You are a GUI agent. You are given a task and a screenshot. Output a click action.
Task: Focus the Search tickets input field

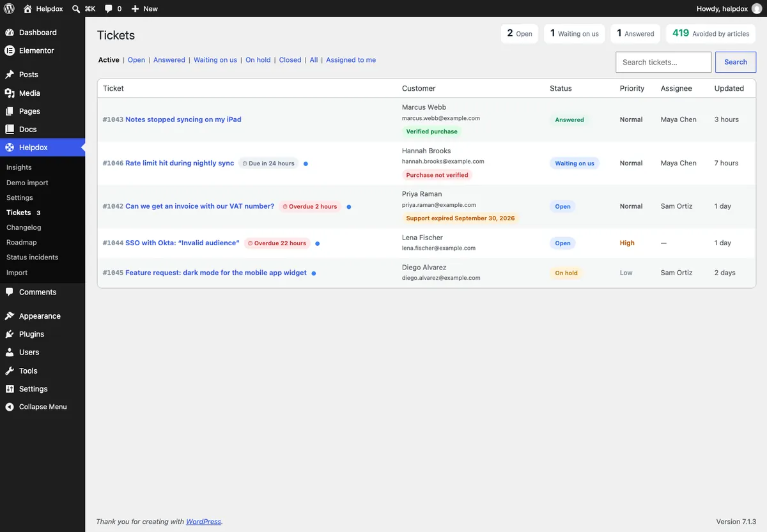pos(663,62)
